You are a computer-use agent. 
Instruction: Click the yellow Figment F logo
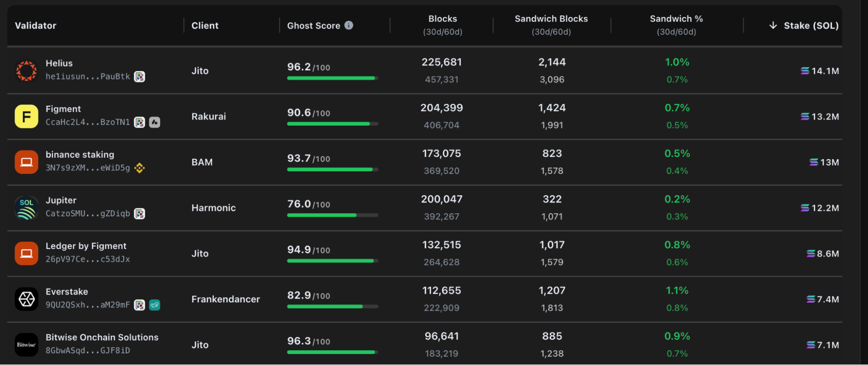pyautogui.click(x=26, y=116)
